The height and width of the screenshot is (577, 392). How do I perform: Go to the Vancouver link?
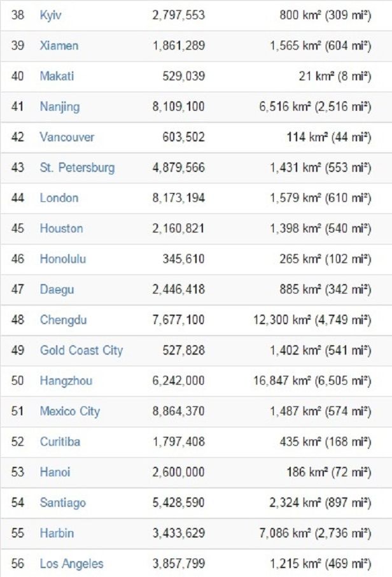[x=67, y=137]
